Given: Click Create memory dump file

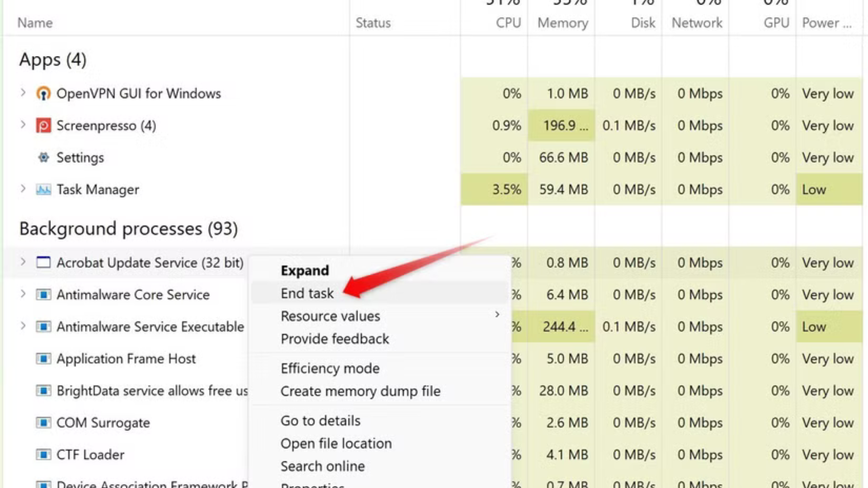Looking at the screenshot, I should pyautogui.click(x=360, y=391).
